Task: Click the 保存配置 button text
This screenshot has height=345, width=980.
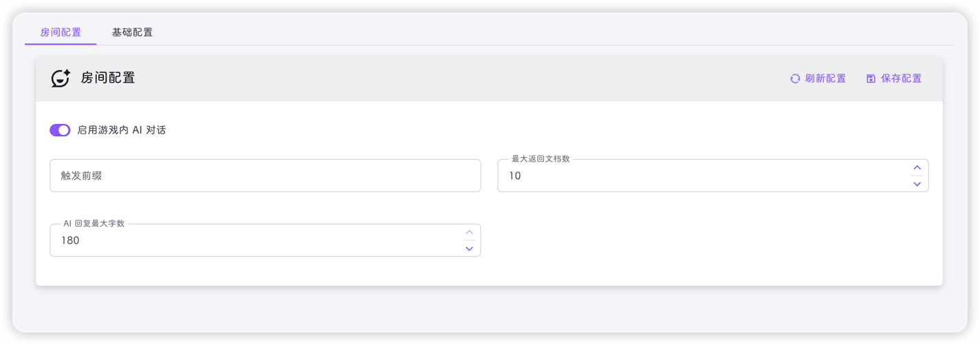Action: [901, 79]
